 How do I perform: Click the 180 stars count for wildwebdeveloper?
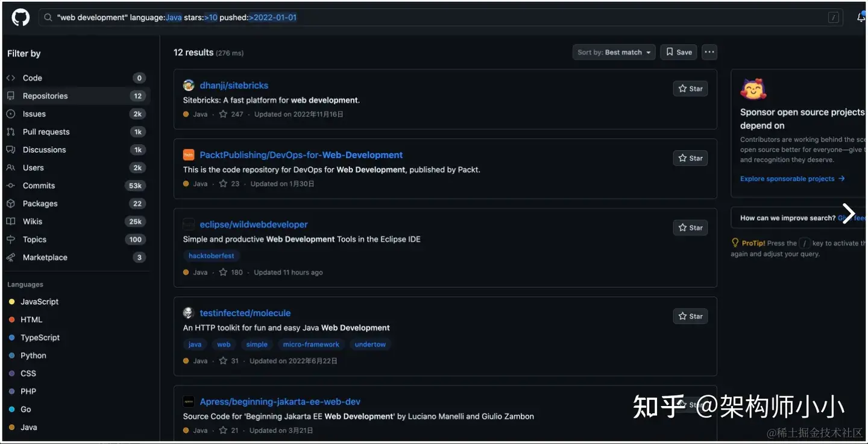click(231, 272)
